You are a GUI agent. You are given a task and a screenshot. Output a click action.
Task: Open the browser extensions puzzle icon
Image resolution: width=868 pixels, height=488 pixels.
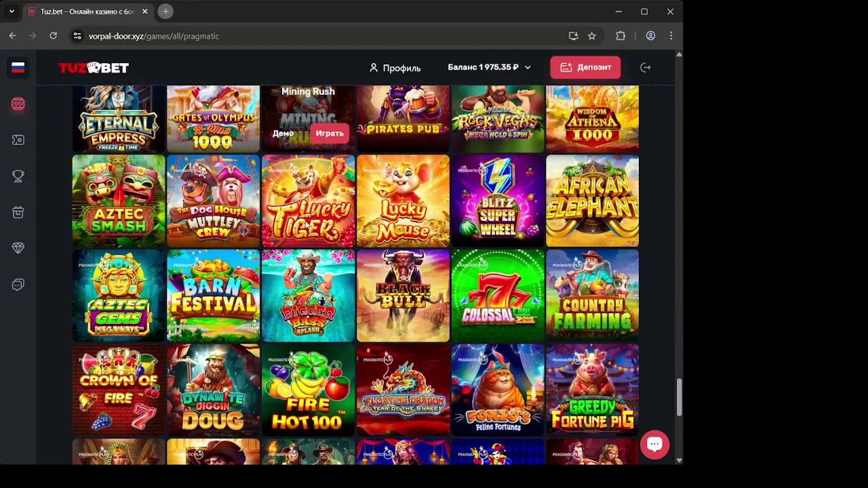[620, 36]
